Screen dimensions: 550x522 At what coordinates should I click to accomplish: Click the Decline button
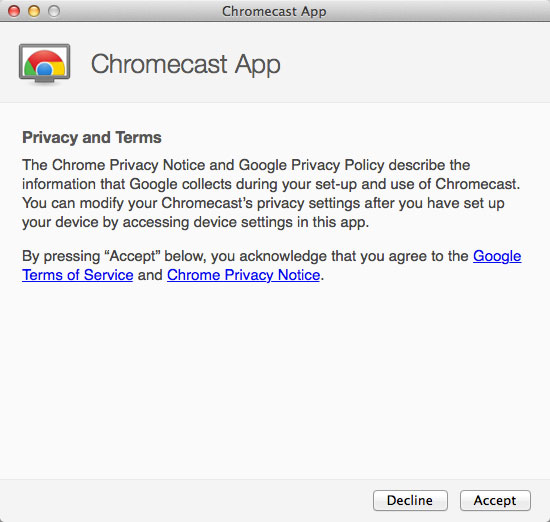coord(410,500)
